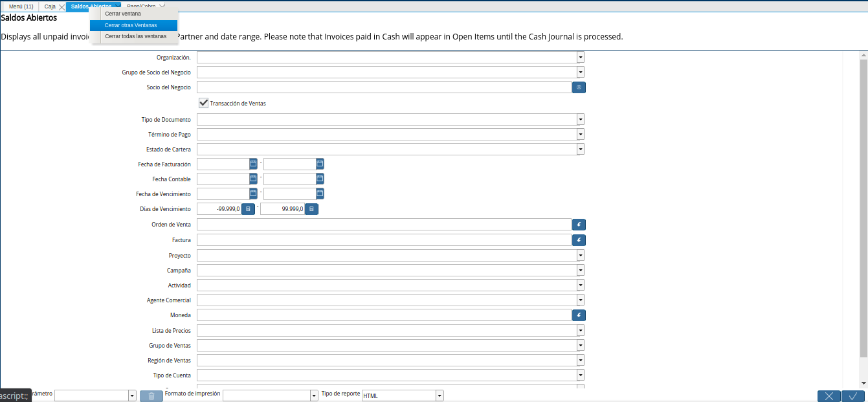
Task: Click Factura lookup button
Action: pos(579,240)
